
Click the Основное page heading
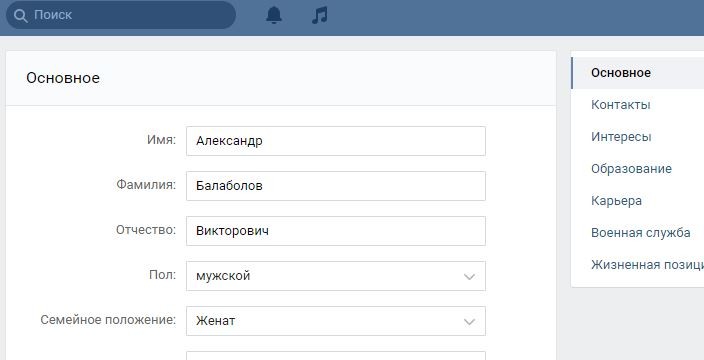coord(63,78)
